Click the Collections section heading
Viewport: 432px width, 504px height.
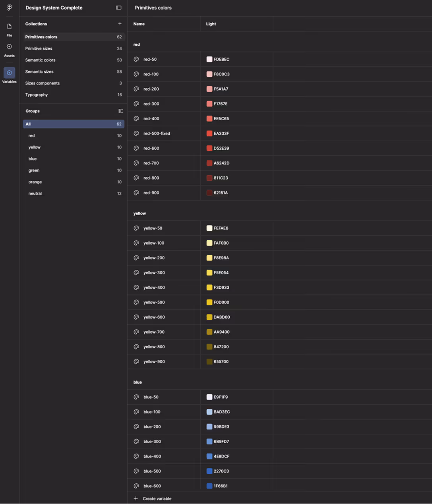[36, 24]
